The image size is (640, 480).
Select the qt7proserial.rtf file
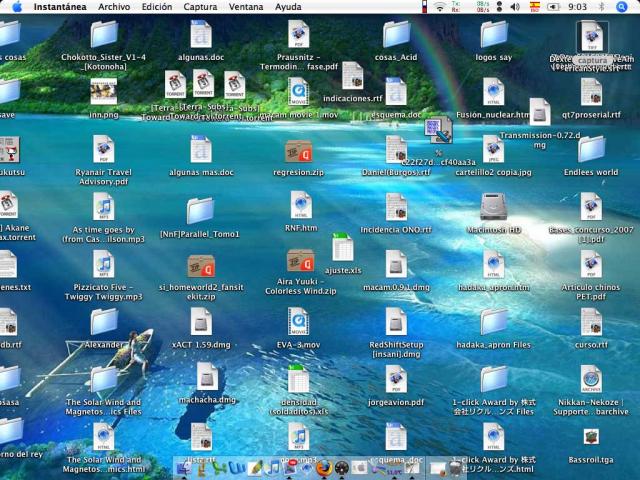coord(591,91)
